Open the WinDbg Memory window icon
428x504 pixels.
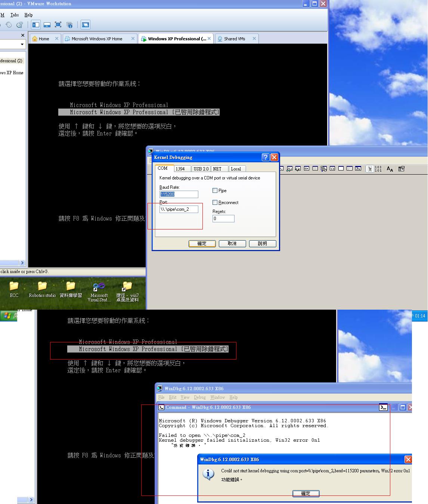click(315, 169)
